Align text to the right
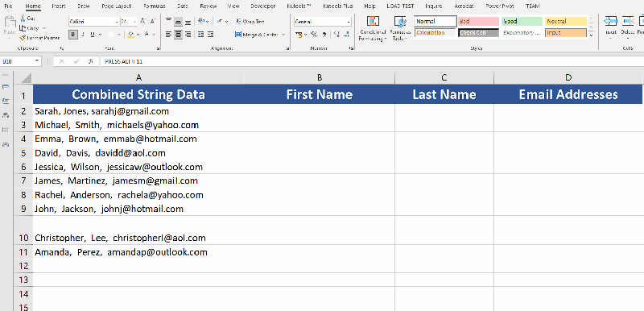The width and height of the screenshot is (644, 311). 188,35
